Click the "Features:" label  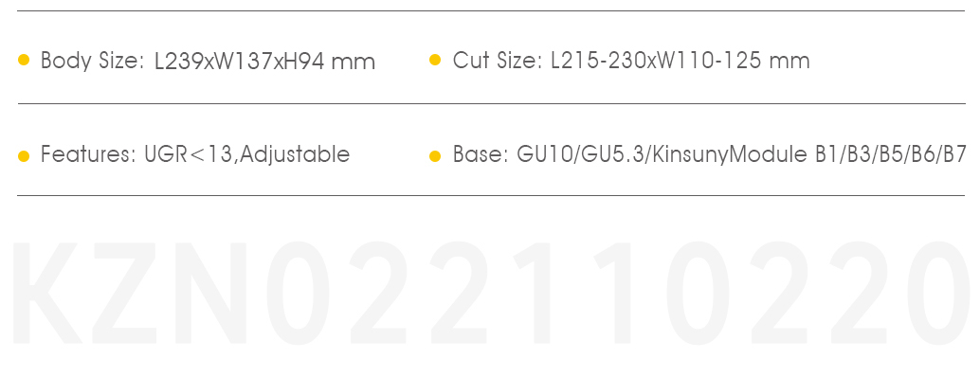[x=88, y=154]
